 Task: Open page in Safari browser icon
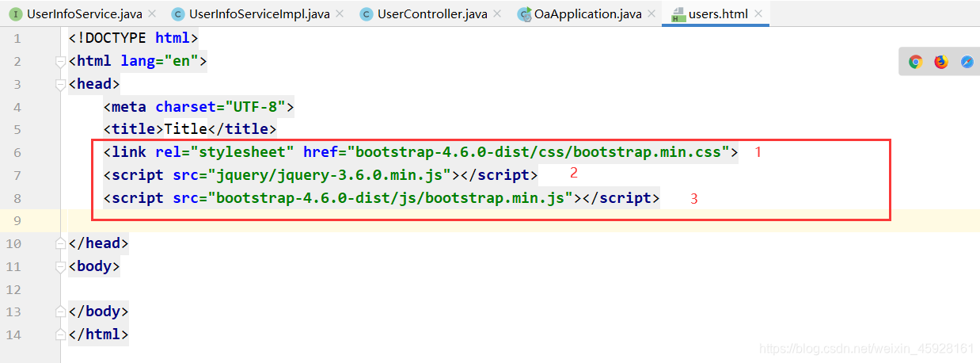tap(967, 62)
